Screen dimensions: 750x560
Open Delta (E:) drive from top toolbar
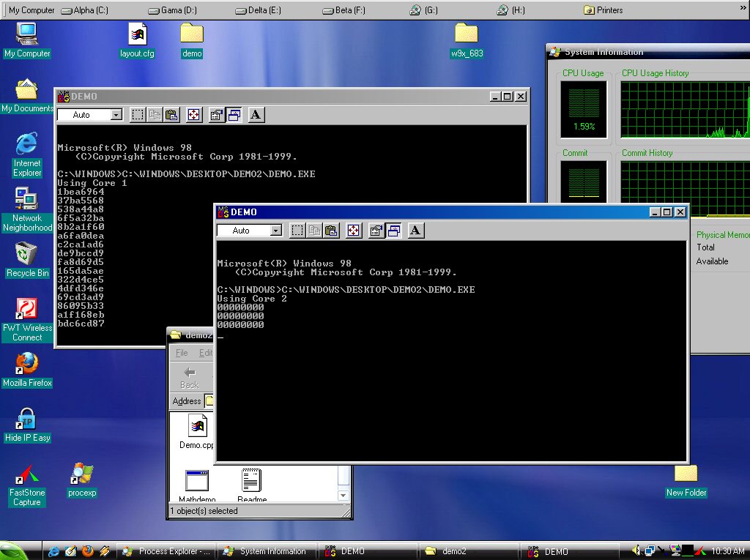coord(259,10)
